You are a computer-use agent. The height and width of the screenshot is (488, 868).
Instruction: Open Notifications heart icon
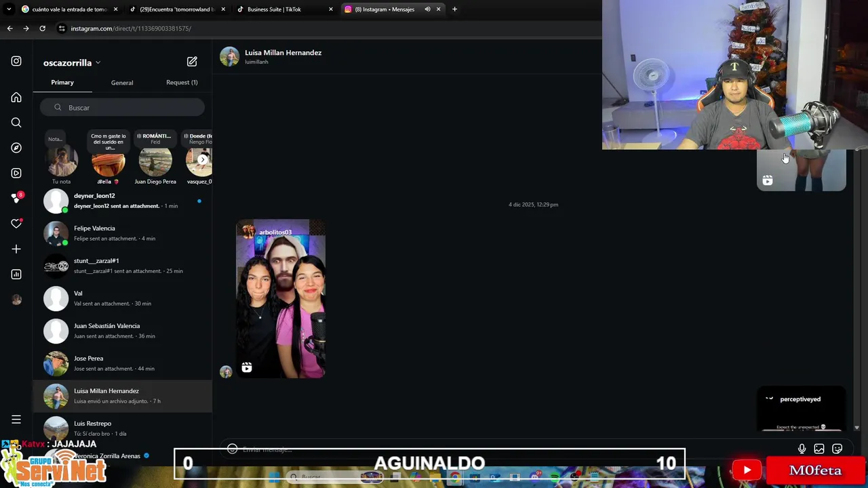[16, 224]
